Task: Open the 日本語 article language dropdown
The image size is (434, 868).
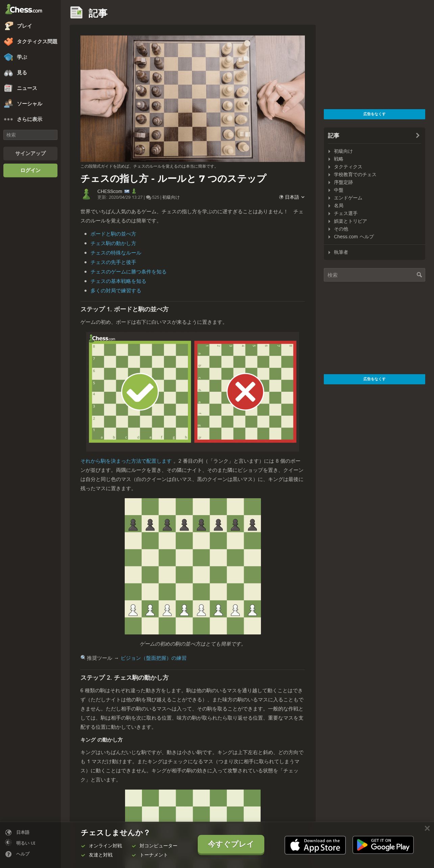Action: pos(292,197)
